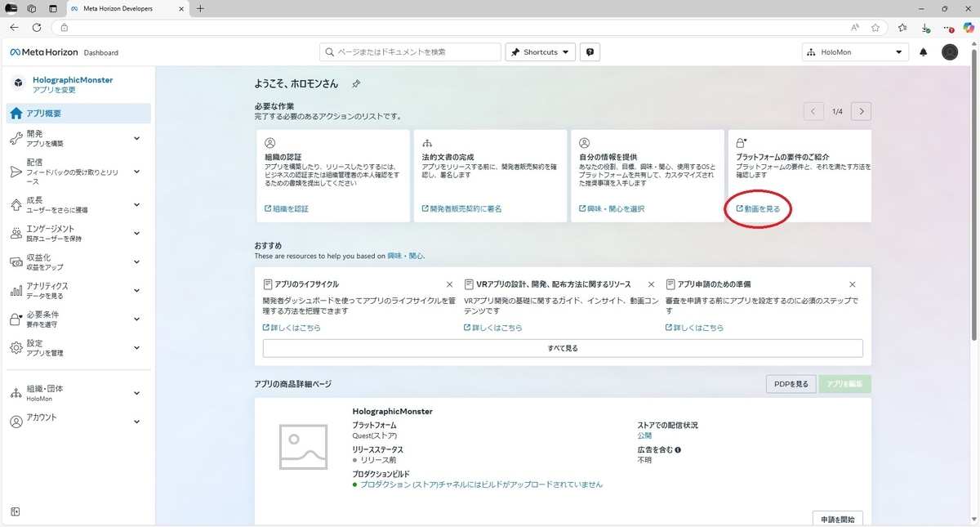The height and width of the screenshot is (527, 980).
Task: Open the production build channel message link
Action: pyautogui.click(x=481, y=485)
